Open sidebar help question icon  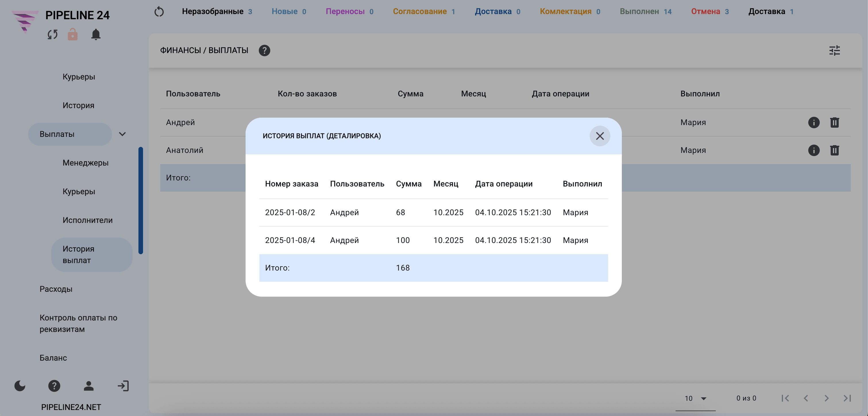[x=54, y=386]
